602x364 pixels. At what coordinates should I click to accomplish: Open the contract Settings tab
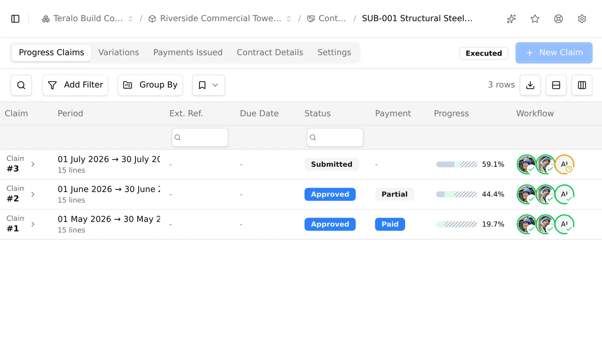pyautogui.click(x=334, y=53)
